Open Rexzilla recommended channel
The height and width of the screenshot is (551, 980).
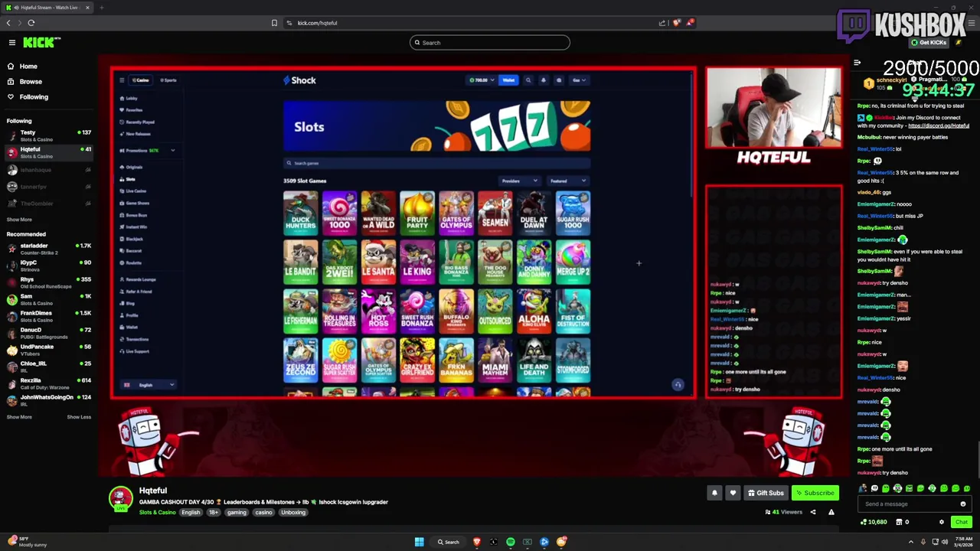coord(47,383)
